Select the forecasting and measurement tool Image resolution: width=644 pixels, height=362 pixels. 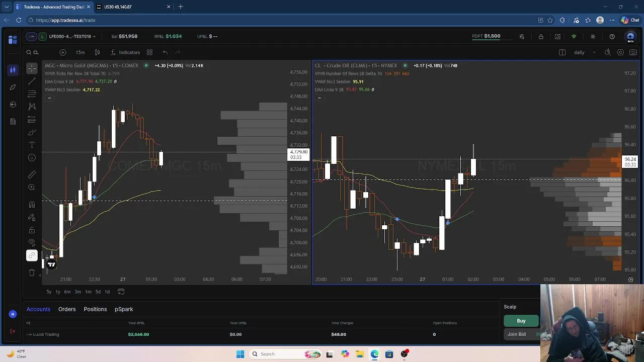click(x=32, y=120)
